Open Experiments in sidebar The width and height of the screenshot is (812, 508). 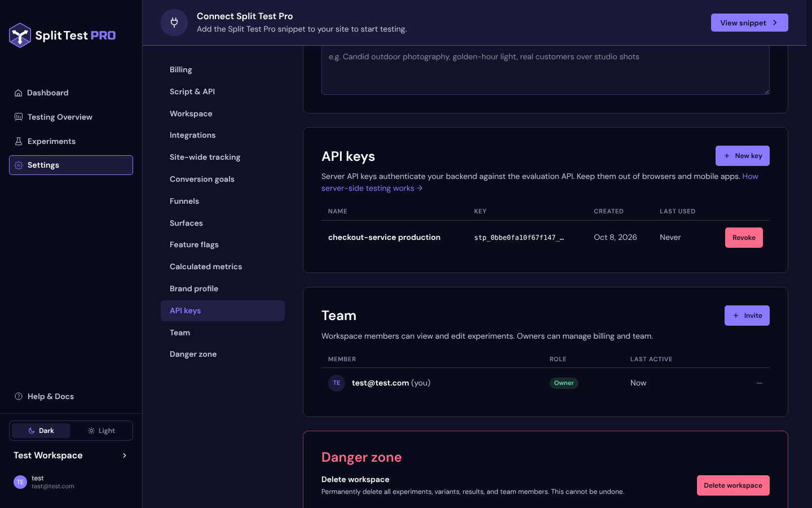click(71, 141)
